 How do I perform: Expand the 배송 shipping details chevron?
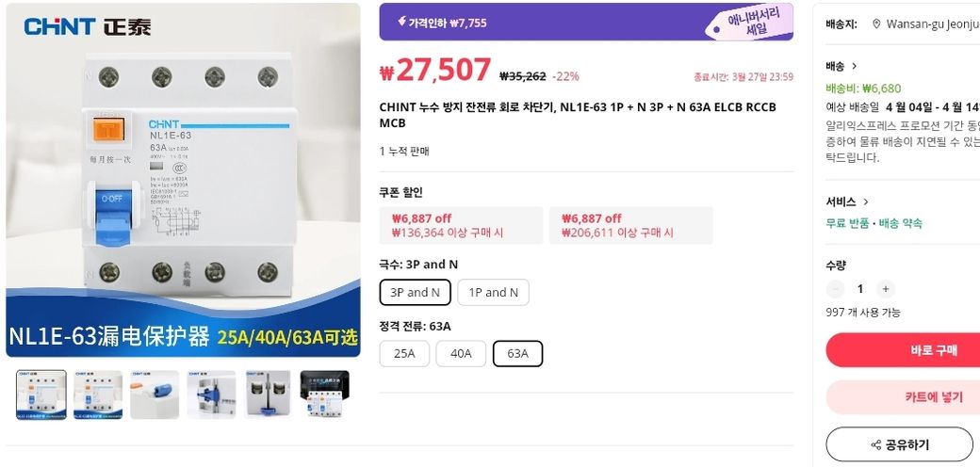[855, 66]
